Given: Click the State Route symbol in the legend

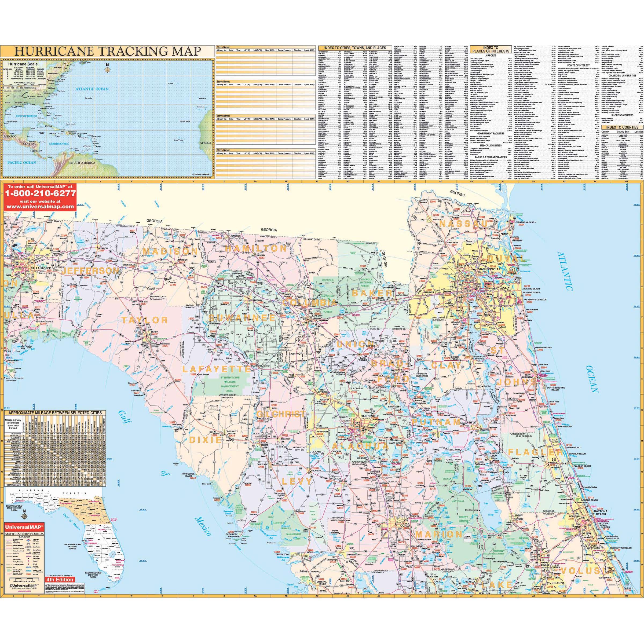Looking at the screenshot, I should pyautogui.click(x=29, y=547).
